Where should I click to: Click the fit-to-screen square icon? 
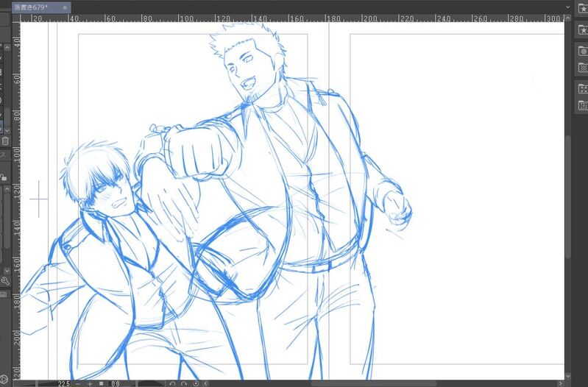[x=102, y=383]
